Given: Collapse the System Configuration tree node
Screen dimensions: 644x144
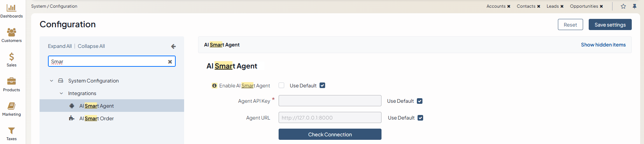Looking at the screenshot, I should [x=51, y=81].
